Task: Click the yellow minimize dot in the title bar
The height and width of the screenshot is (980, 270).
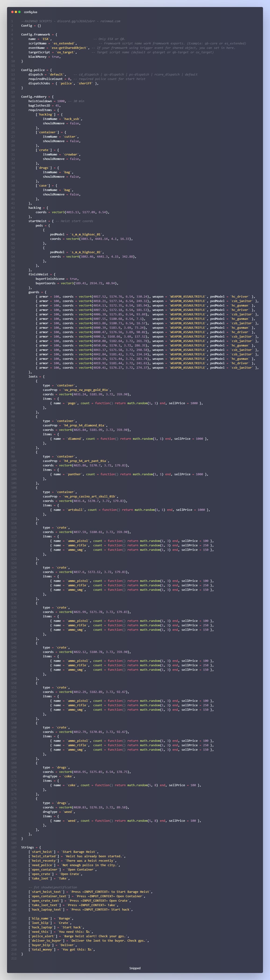Action: pyautogui.click(x=16, y=12)
